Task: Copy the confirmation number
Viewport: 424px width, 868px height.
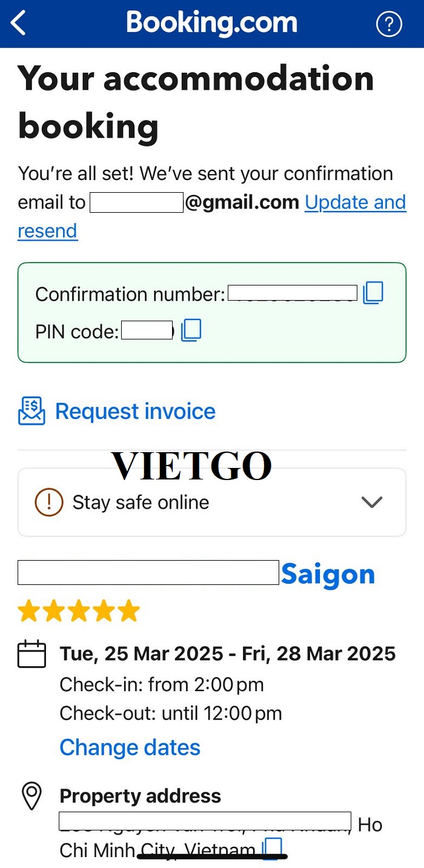Action: click(x=373, y=293)
